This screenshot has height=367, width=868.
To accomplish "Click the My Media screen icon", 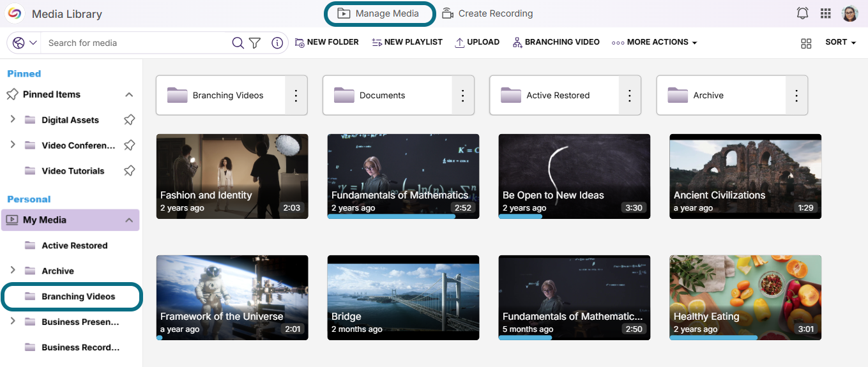I will point(12,220).
